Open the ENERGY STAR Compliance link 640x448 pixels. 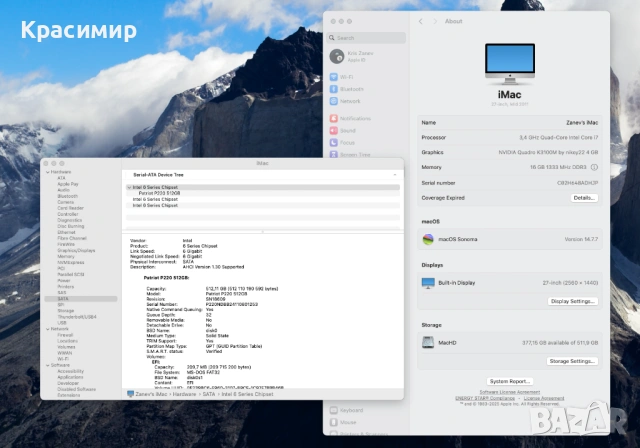(485, 398)
